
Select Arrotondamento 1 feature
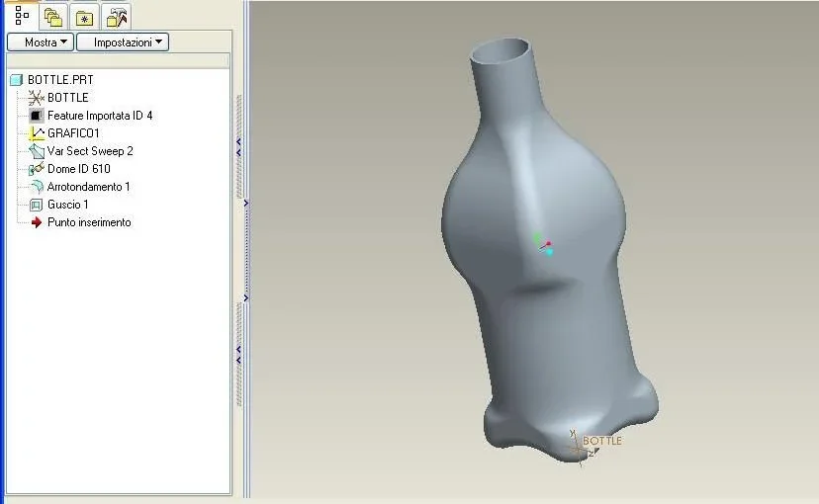coord(88,186)
